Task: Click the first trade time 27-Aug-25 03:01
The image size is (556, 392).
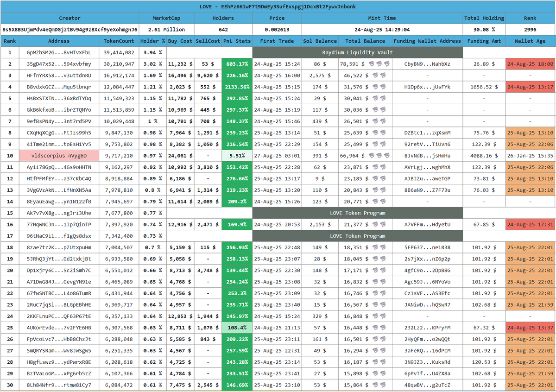Action: (x=277, y=156)
